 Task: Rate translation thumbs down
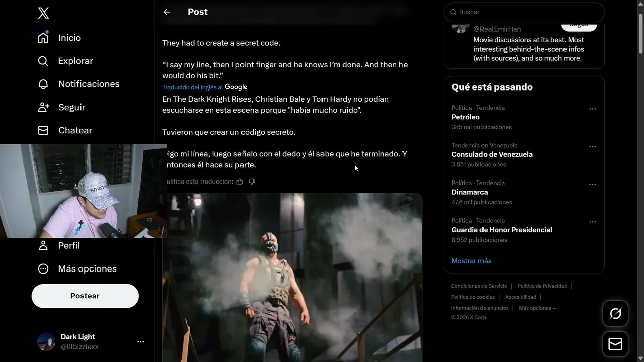point(252,182)
